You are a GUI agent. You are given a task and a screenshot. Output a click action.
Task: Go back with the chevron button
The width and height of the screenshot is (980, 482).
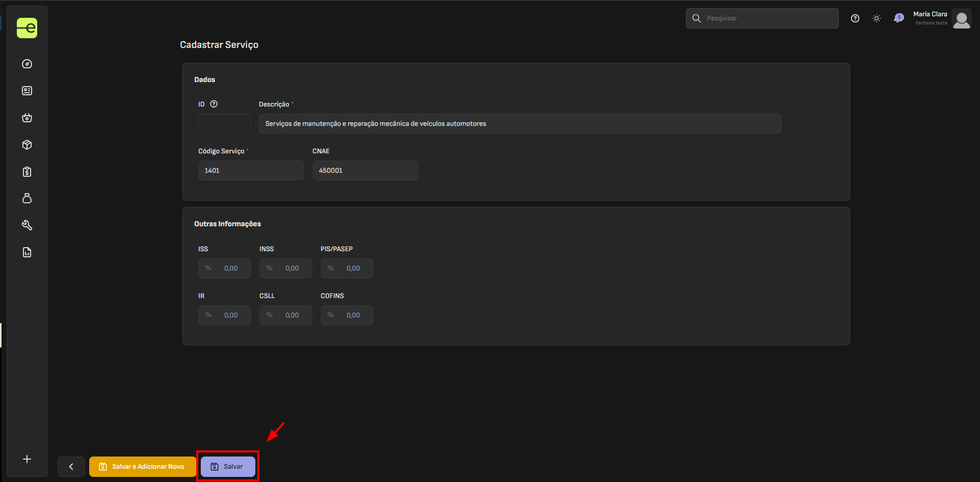tap(71, 467)
